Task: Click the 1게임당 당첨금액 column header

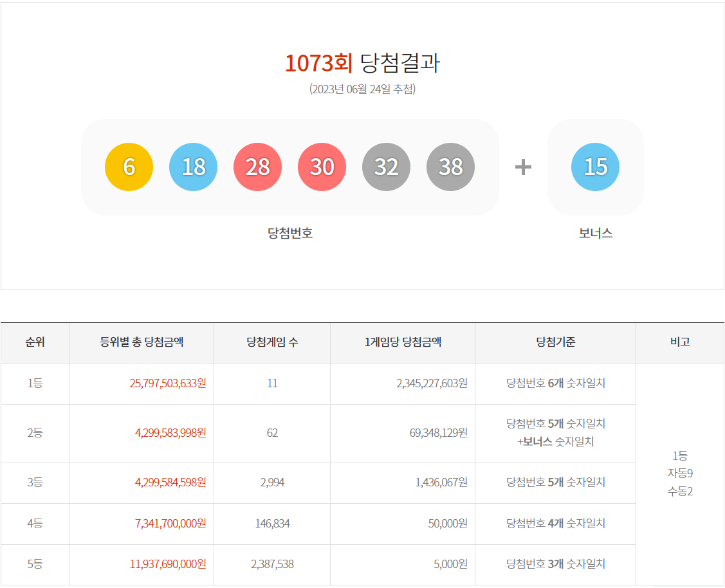Action: coord(403,342)
